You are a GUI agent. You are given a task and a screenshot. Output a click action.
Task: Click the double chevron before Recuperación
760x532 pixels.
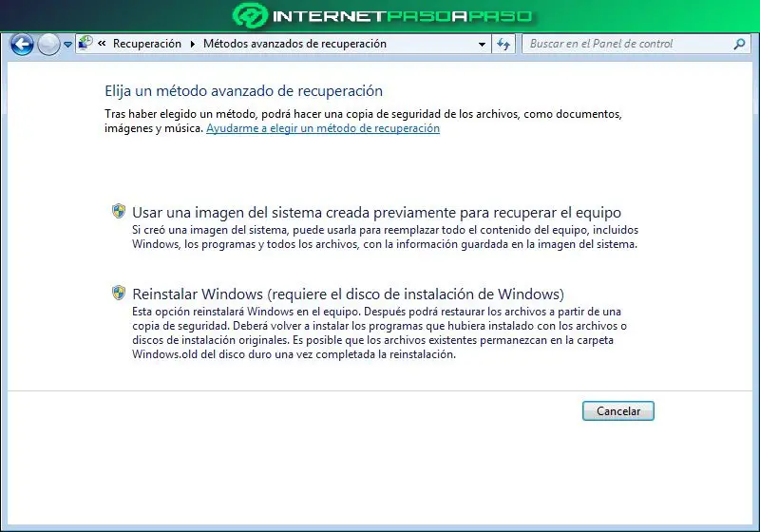tap(102, 43)
